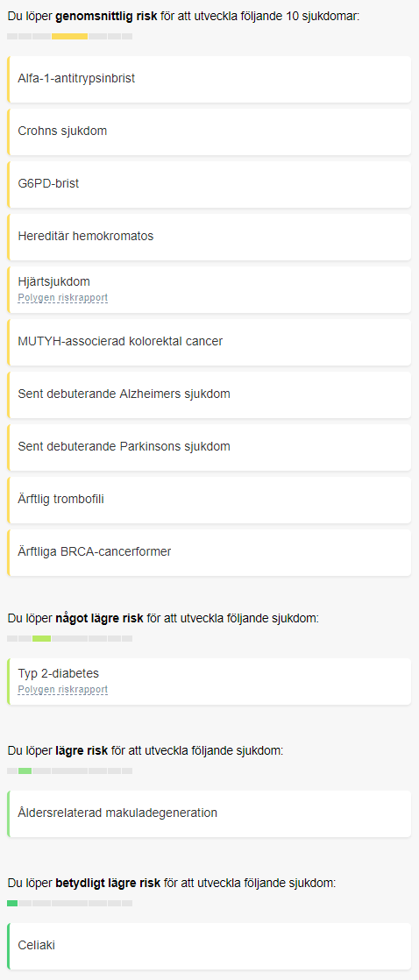Open the Celiaki card
This screenshot has width=419, height=980.
coord(209,946)
